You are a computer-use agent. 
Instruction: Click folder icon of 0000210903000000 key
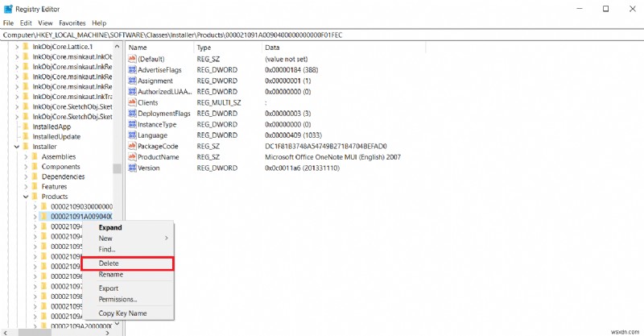(x=44, y=206)
